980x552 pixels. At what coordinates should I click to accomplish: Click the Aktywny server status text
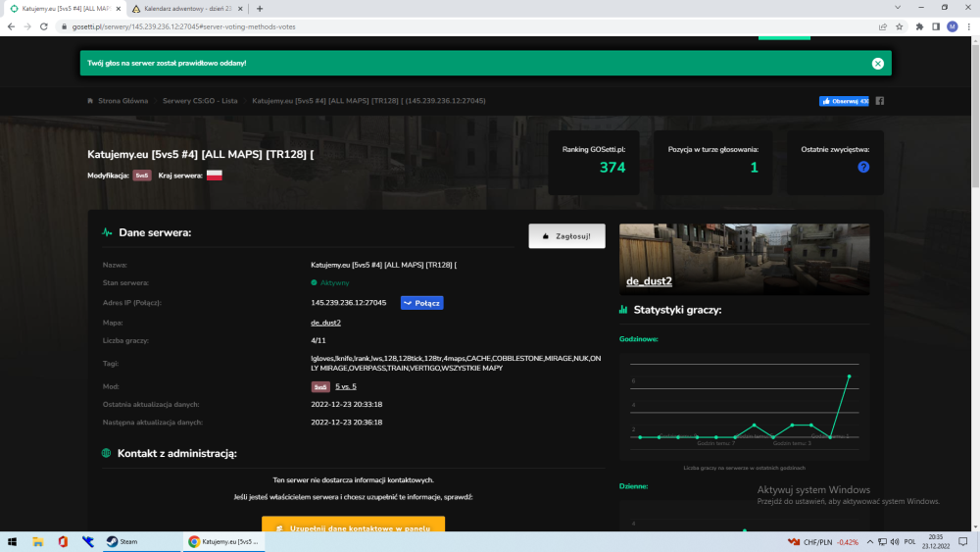click(334, 283)
